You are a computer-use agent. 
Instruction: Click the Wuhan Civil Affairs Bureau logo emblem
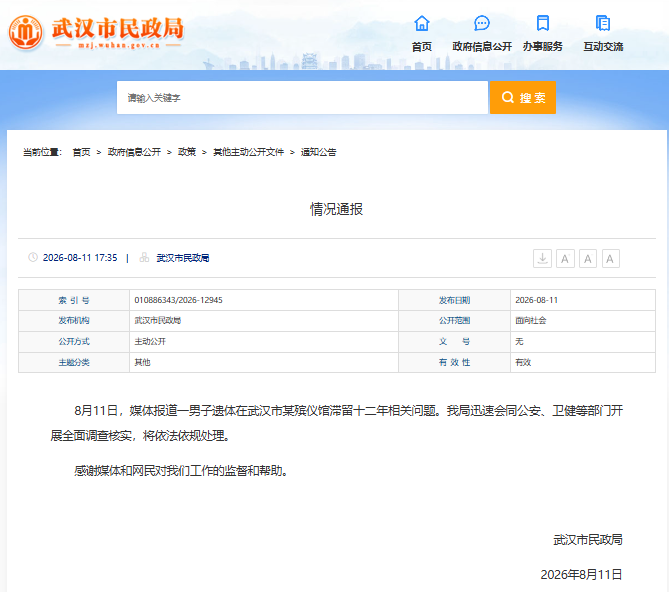point(26,32)
